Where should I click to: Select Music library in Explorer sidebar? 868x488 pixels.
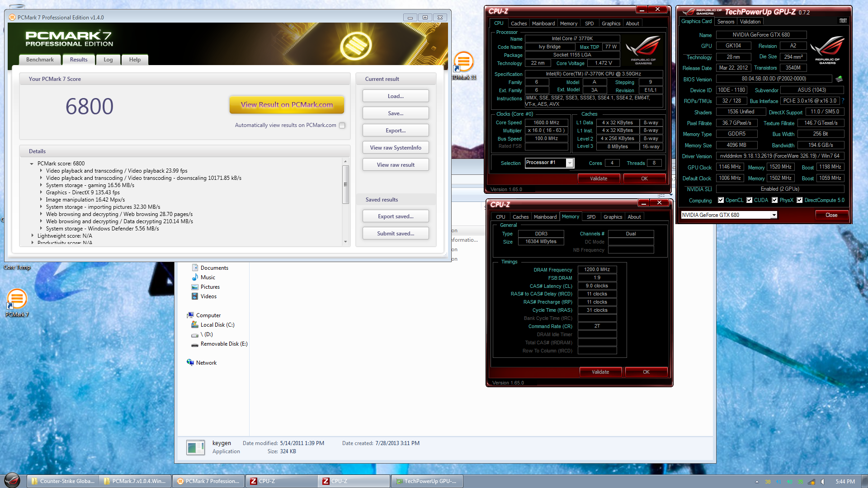(208, 277)
